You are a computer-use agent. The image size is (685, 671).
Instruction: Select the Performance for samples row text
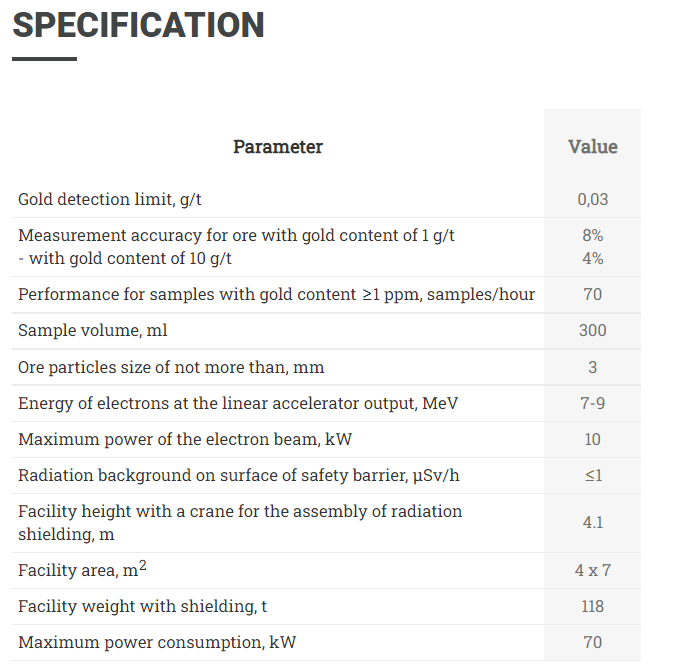277,294
